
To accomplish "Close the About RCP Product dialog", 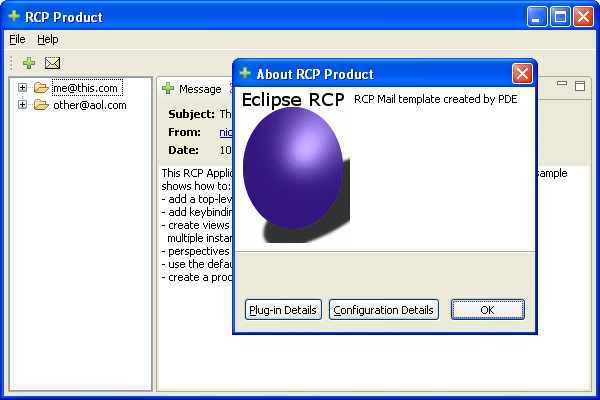I will click(522, 73).
